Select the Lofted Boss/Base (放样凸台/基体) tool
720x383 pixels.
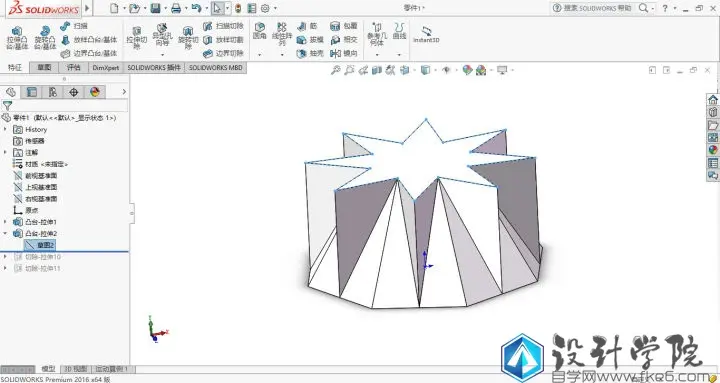coord(89,40)
